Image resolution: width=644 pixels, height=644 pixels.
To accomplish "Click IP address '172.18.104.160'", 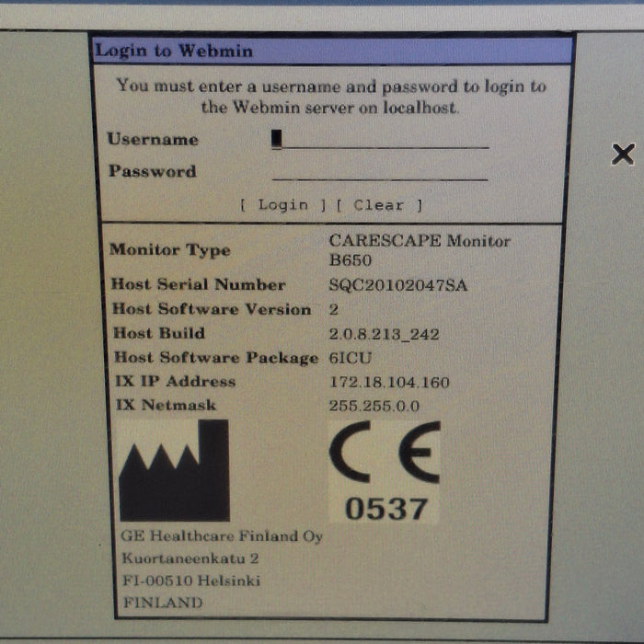I will pos(389,383).
